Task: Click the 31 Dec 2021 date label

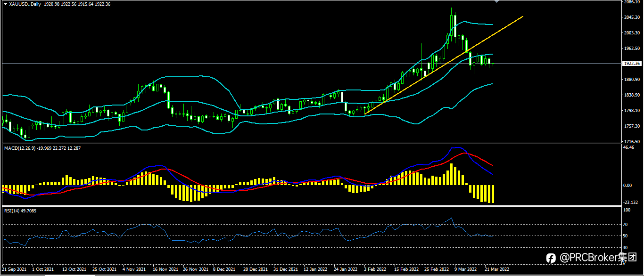Action: [286, 270]
